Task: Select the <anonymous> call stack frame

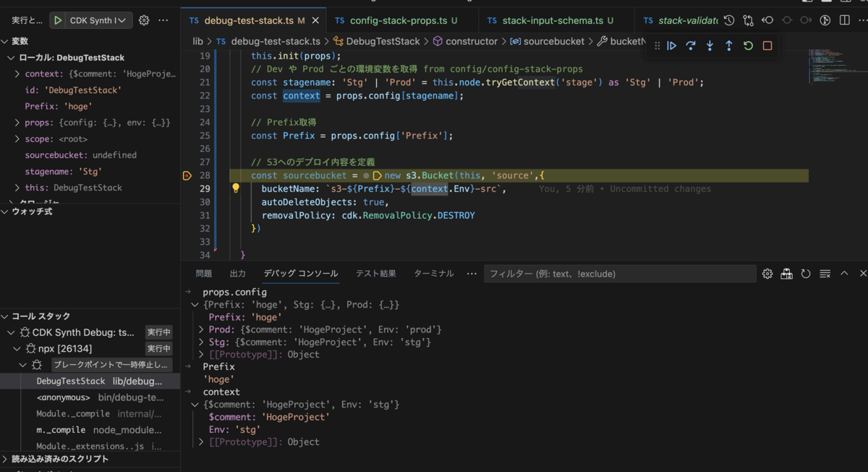Action: coord(90,397)
